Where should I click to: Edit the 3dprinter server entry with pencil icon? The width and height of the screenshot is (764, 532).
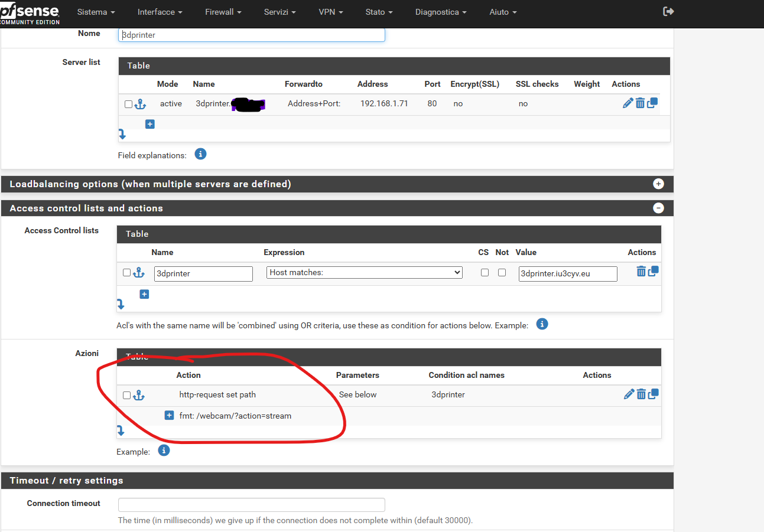tap(628, 103)
